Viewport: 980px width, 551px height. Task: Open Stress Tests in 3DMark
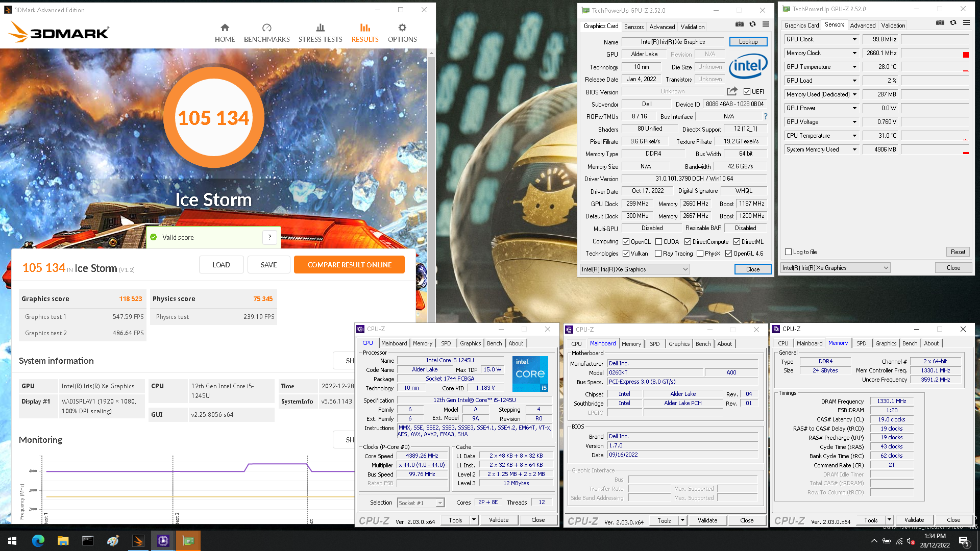(x=320, y=33)
